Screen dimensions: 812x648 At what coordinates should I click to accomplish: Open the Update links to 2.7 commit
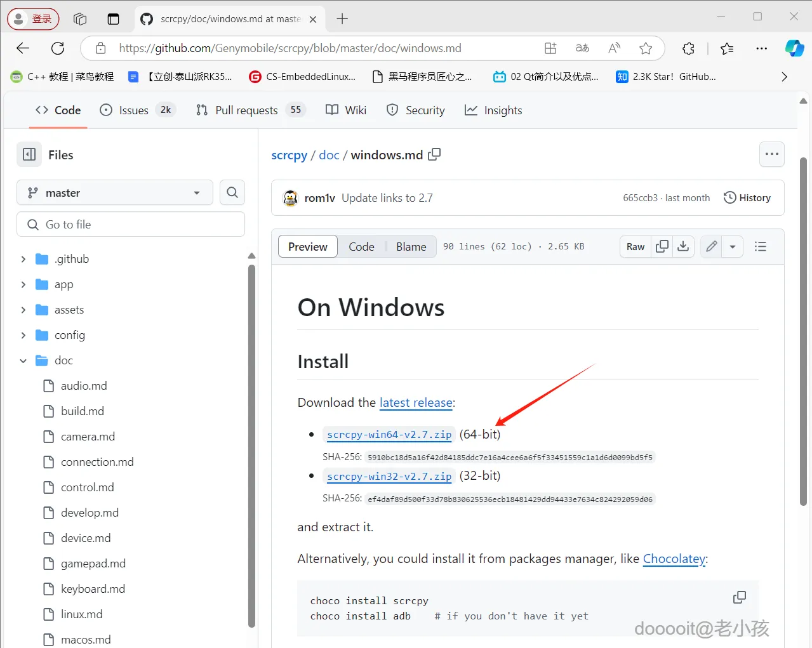(x=387, y=198)
